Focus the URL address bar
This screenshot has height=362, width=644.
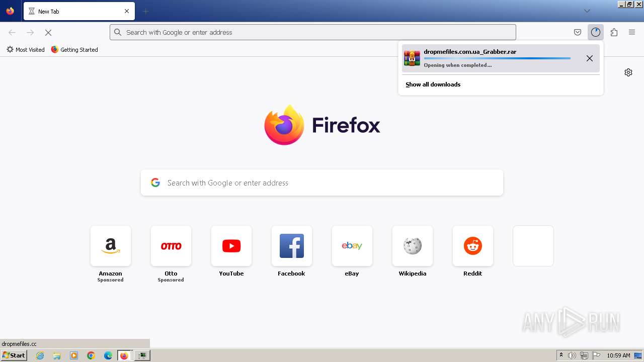click(x=313, y=32)
